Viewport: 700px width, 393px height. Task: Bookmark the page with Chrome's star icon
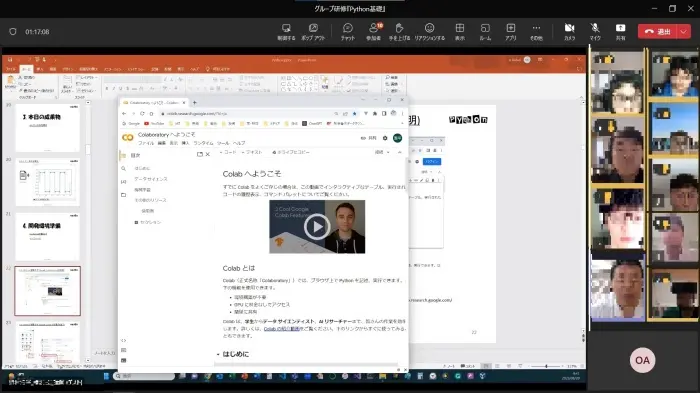tap(354, 113)
